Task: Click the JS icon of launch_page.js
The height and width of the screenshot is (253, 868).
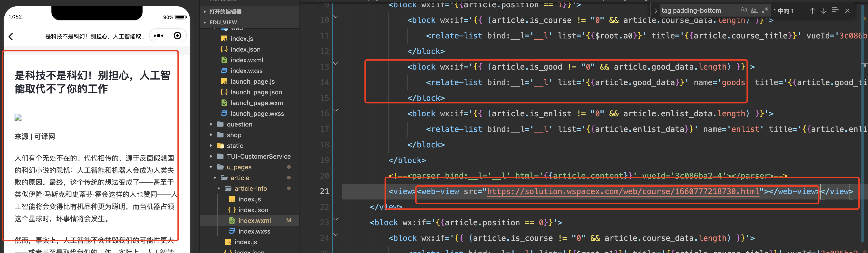Action: click(x=224, y=81)
